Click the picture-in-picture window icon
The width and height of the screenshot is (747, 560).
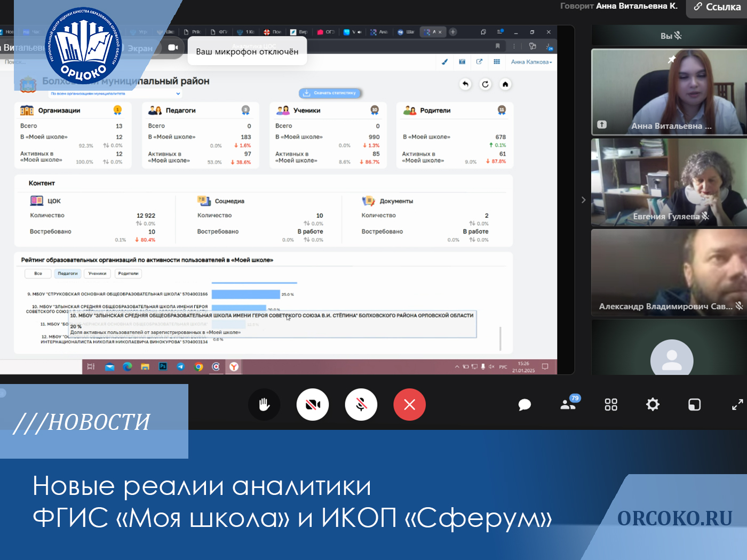(694, 405)
